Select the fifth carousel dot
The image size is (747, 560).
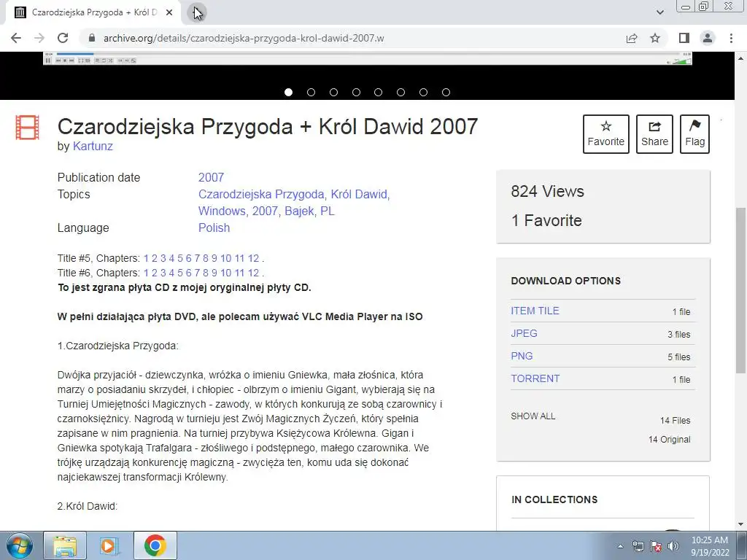click(379, 93)
